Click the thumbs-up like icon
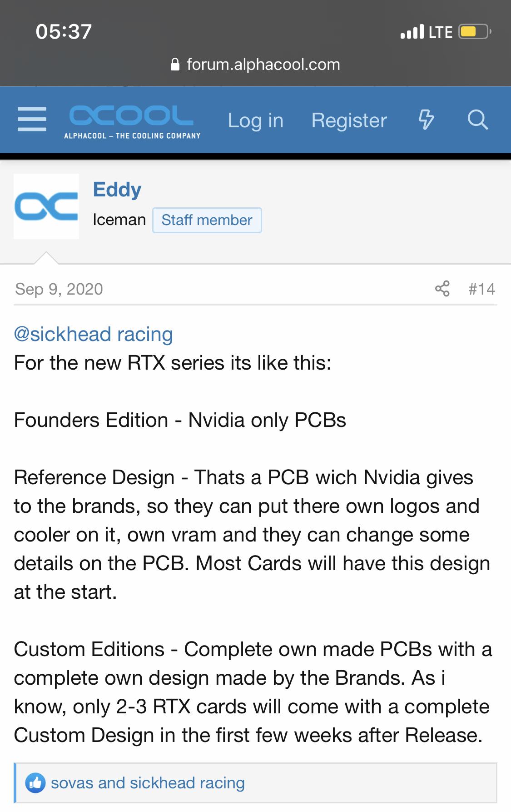Screen dimensions: 511x812 coord(35,783)
